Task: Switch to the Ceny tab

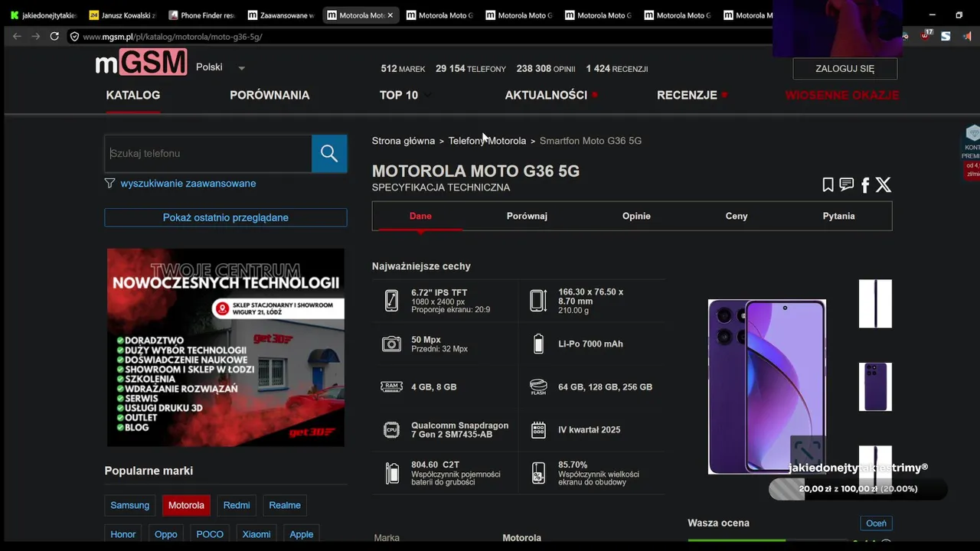Action: pos(737,216)
